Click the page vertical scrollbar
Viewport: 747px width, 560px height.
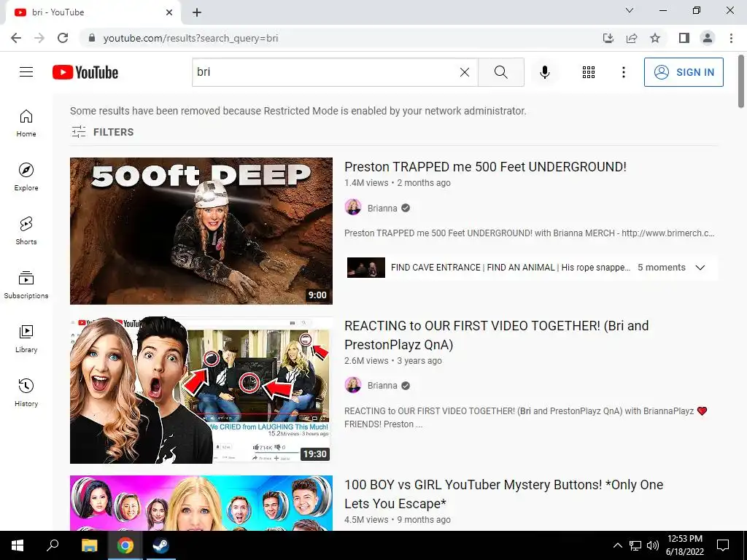(x=741, y=81)
